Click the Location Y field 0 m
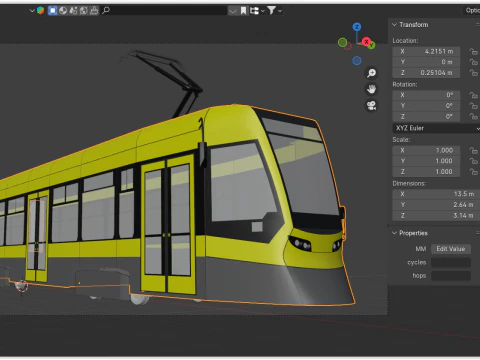Viewport: 480px width, 360px height. point(426,62)
